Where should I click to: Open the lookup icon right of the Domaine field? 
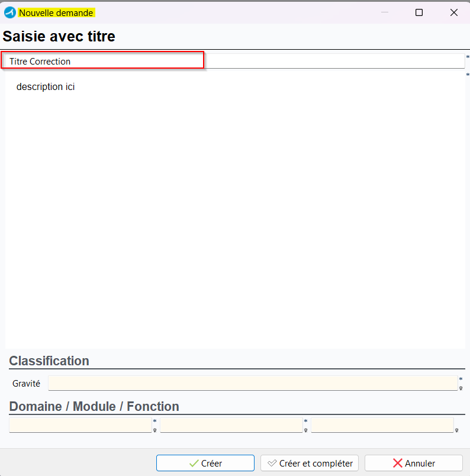click(x=155, y=430)
